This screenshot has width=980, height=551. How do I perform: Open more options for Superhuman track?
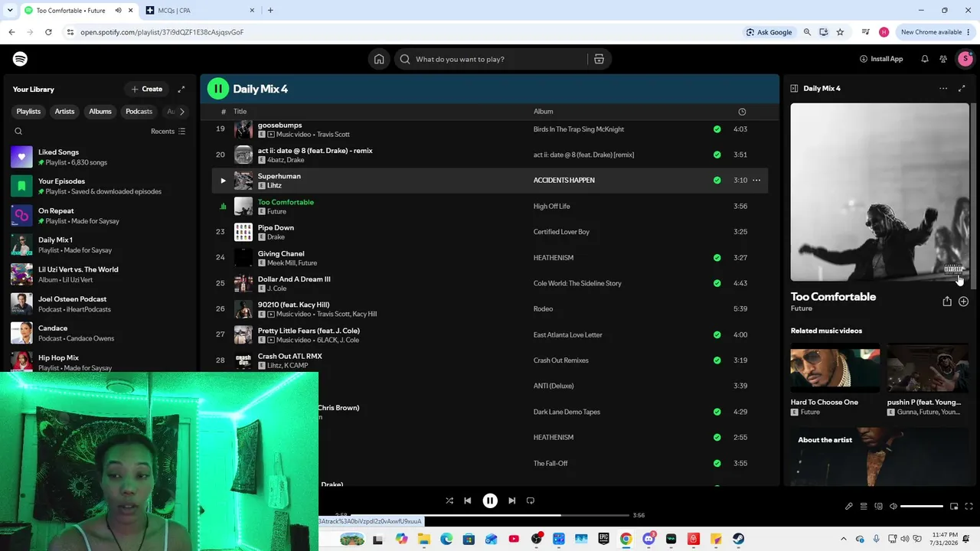click(x=756, y=181)
